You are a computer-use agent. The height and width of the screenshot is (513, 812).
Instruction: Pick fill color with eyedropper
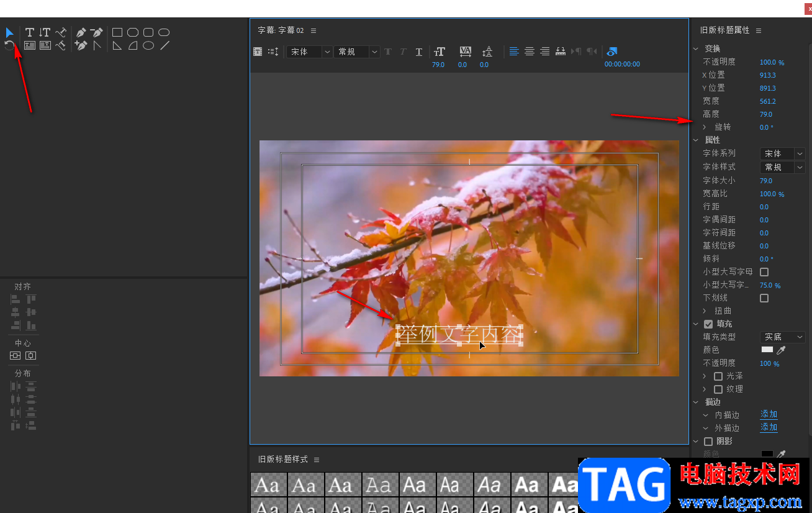pyautogui.click(x=781, y=350)
